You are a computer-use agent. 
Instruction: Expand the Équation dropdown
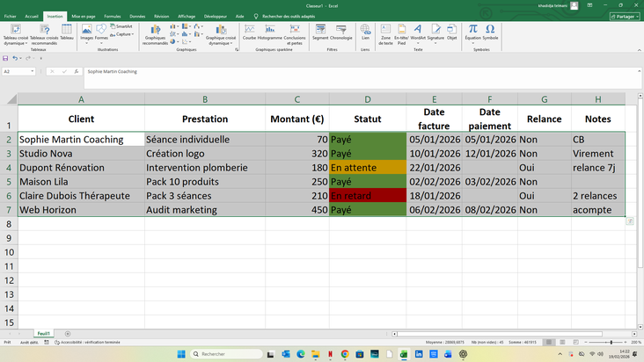pyautogui.click(x=472, y=43)
